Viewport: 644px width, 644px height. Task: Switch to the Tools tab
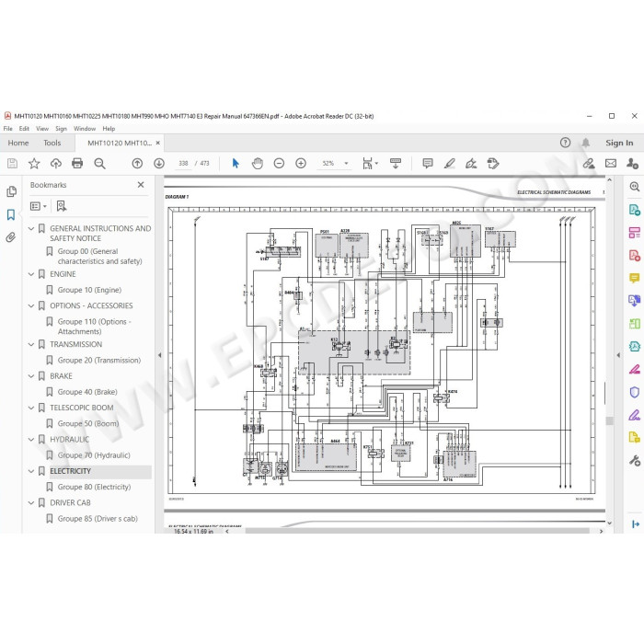52,143
